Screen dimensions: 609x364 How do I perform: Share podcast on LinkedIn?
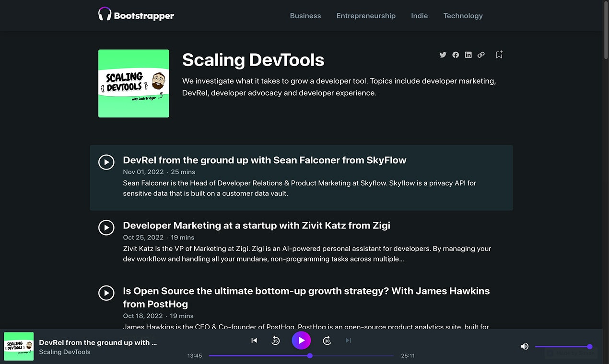tap(468, 55)
